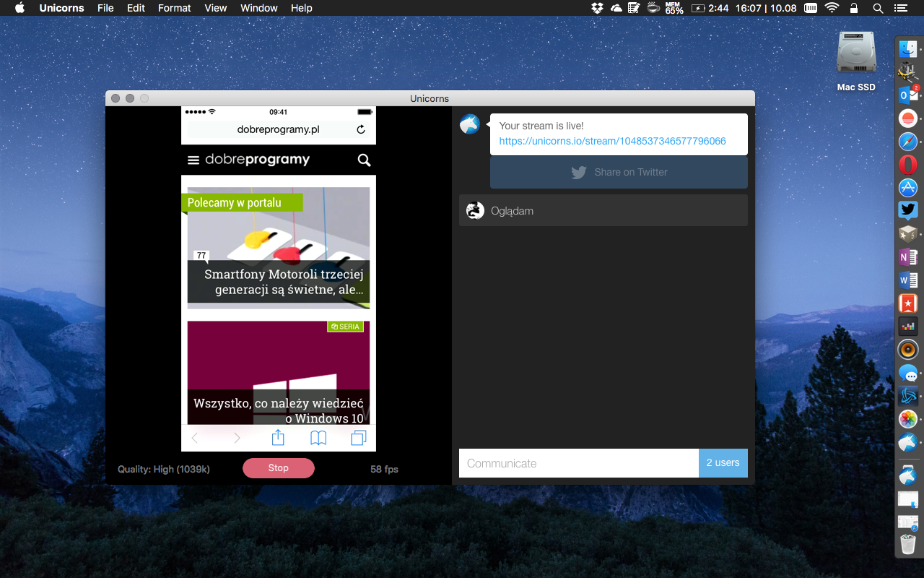Tap the hamburger menu on dobreprogramy

[193, 160]
